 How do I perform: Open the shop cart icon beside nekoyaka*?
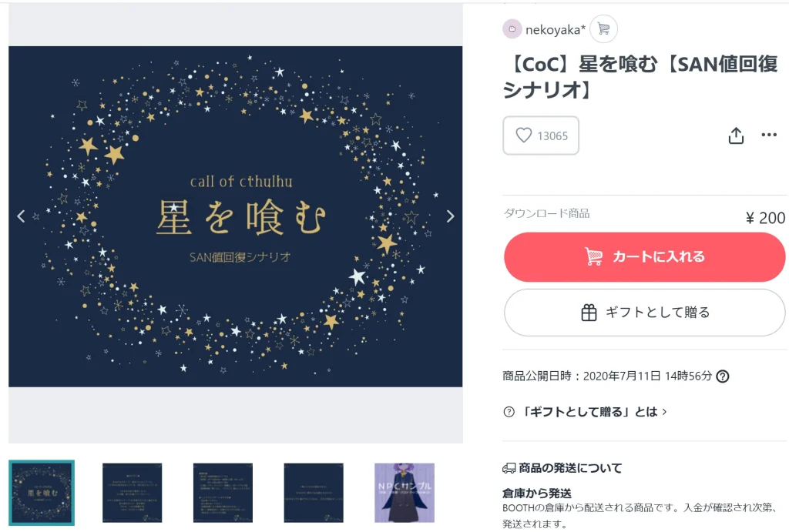[603, 29]
